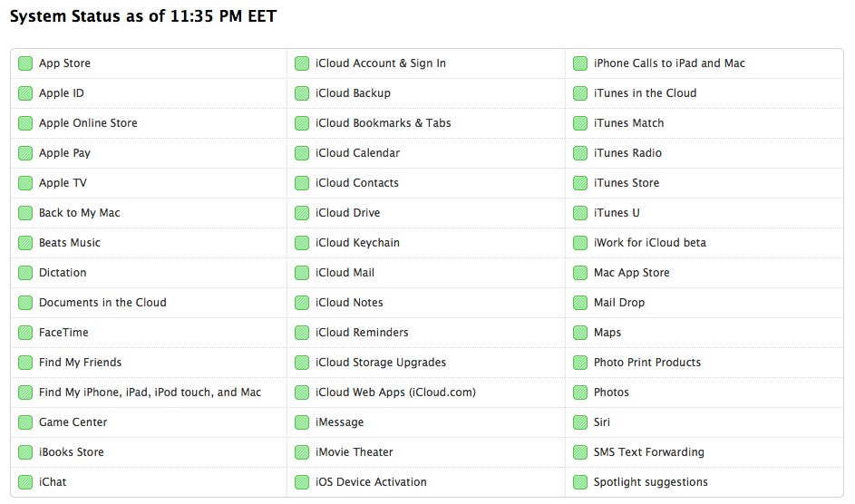Select the iCloud Backup service label
This screenshot has width=855, height=504.
[353, 93]
